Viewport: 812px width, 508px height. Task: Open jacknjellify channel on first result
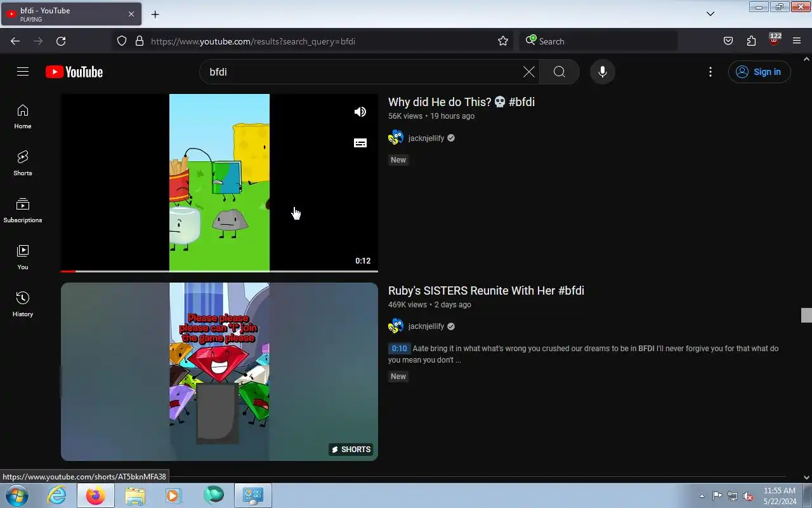[426, 138]
